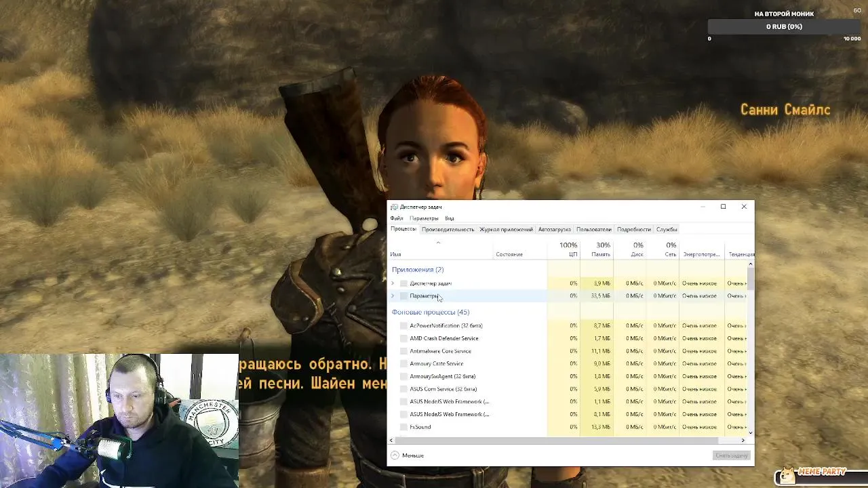Click the sort arrow above Имя column

438,243
